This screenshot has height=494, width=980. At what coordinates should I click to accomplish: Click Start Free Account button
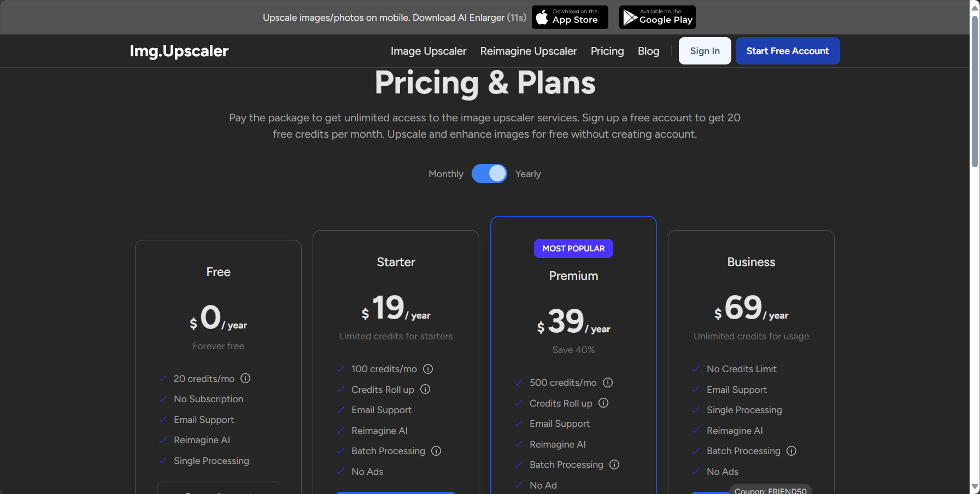[788, 51]
